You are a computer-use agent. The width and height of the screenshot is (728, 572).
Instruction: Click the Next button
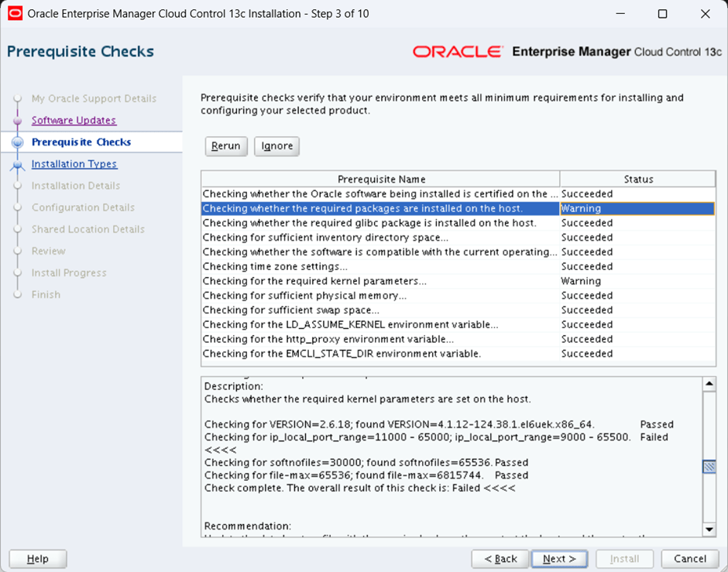(x=558, y=559)
